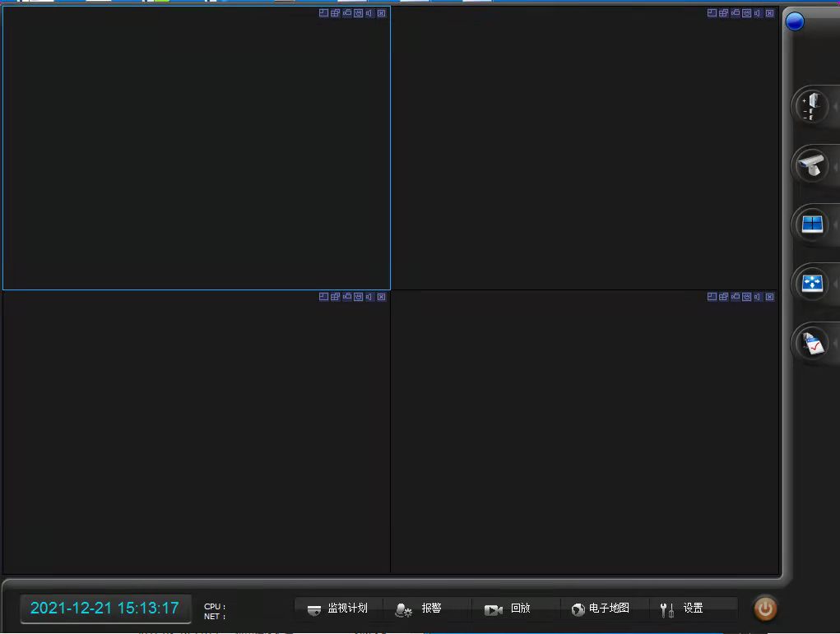Expand arrow beside the camera device icon
The height and width of the screenshot is (634, 840).
pos(835,165)
